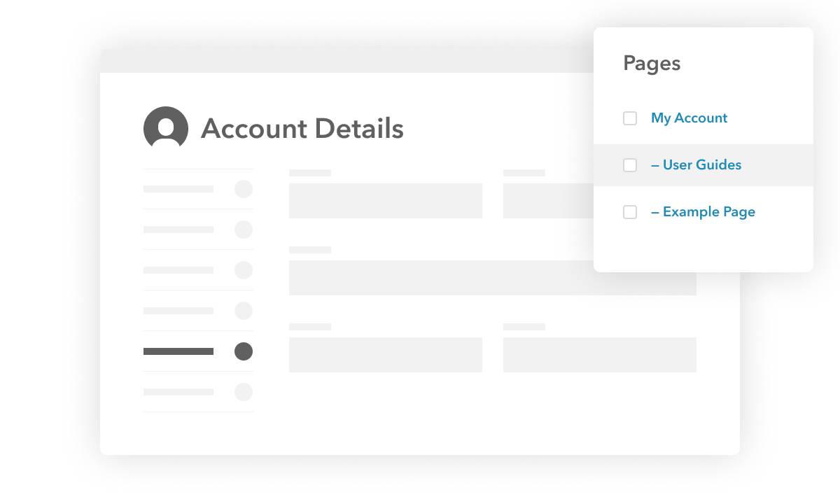Focus the top-left form input field
The height and width of the screenshot is (504, 840).
point(386,201)
